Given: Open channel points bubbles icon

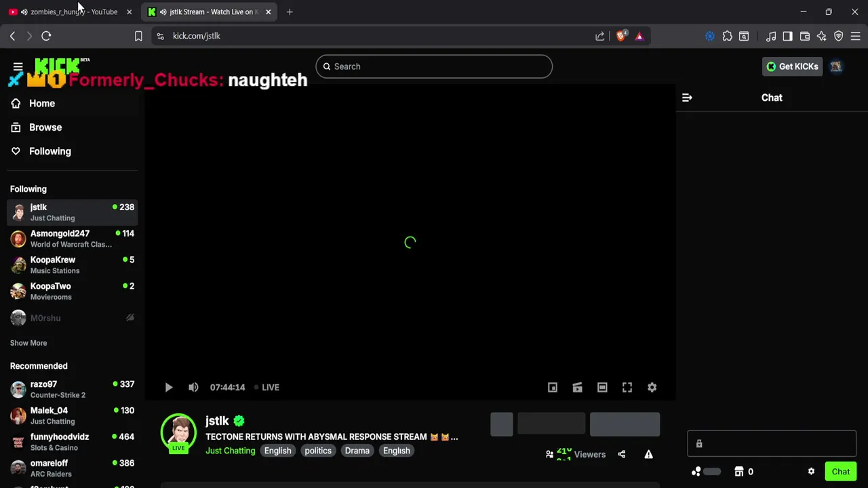Looking at the screenshot, I should click(x=696, y=472).
